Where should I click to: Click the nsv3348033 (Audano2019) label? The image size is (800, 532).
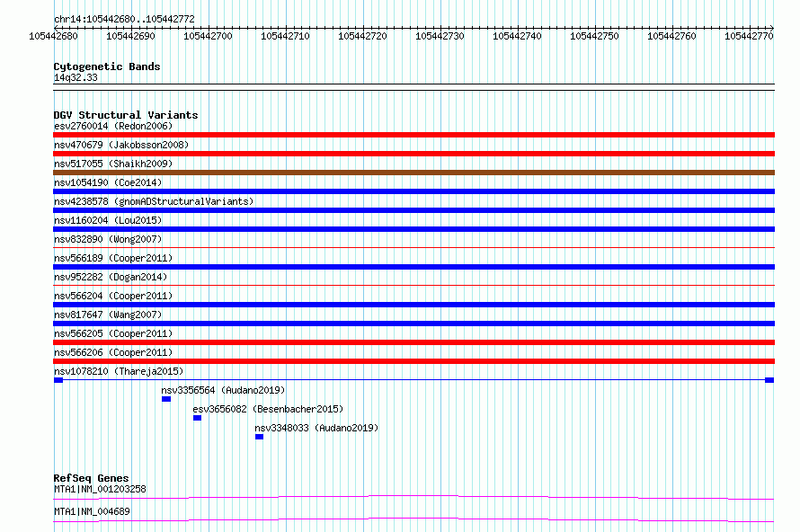point(316,428)
